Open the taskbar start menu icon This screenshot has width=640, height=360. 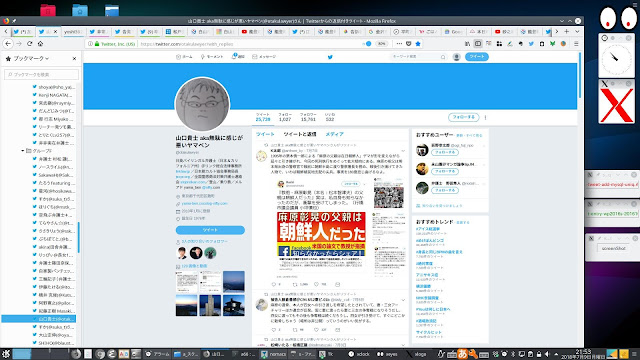coord(6,354)
